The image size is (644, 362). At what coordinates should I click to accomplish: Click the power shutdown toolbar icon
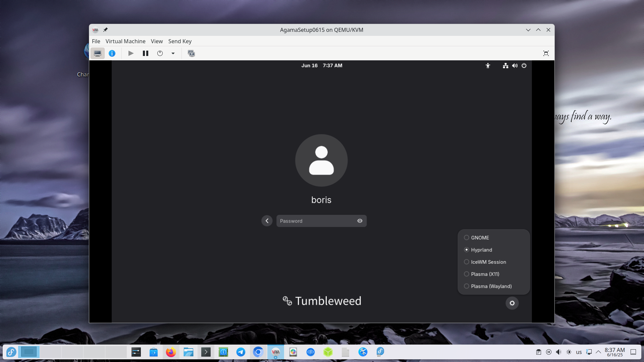(x=160, y=53)
